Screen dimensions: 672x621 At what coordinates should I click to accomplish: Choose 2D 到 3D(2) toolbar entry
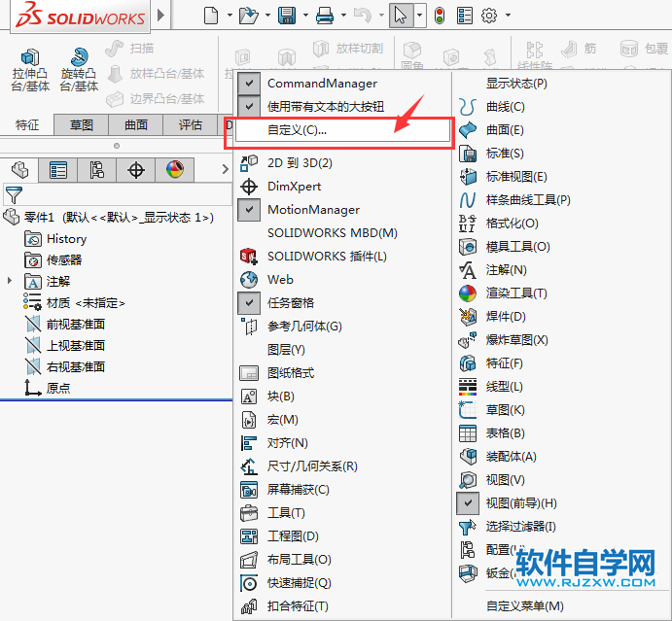342,163
